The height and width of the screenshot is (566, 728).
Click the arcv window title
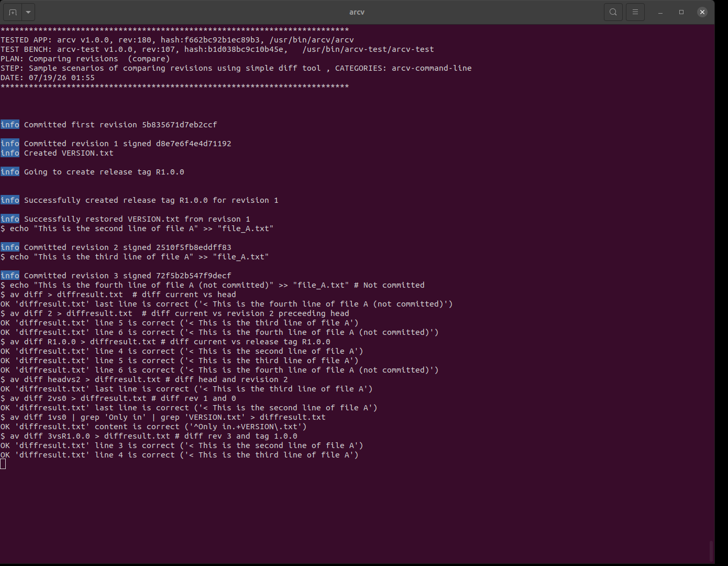[x=357, y=12]
